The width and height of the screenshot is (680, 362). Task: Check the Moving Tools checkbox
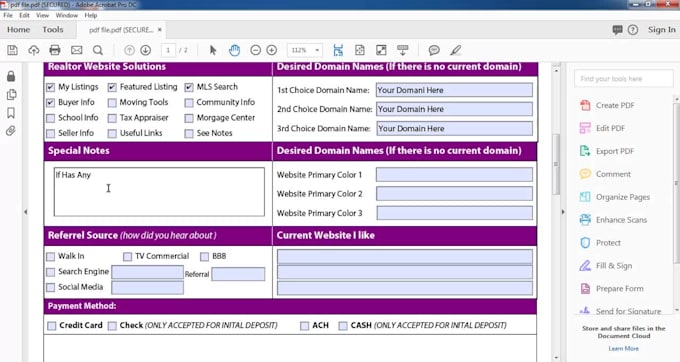tap(112, 103)
